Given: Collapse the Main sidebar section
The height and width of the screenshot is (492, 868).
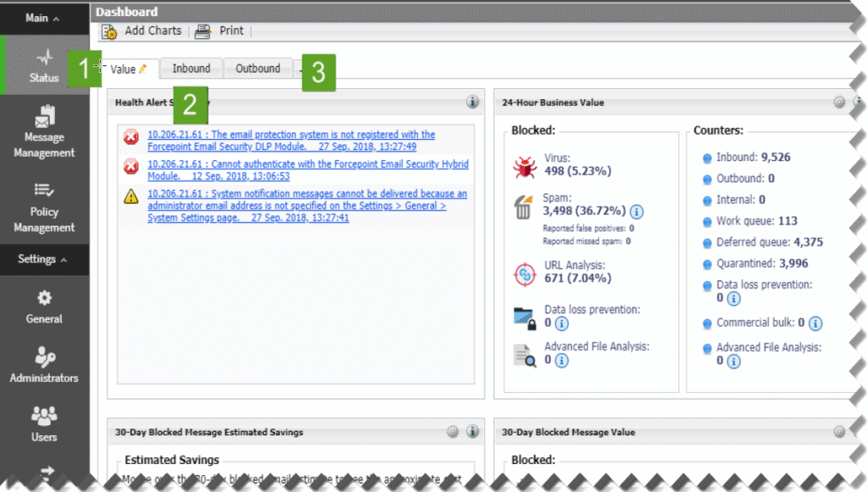Looking at the screenshot, I should 42,18.
